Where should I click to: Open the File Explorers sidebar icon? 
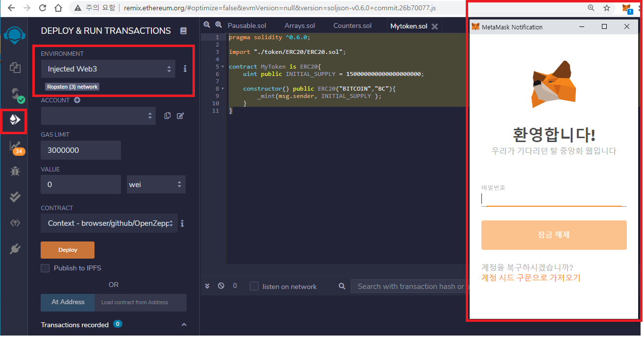pyautogui.click(x=15, y=68)
